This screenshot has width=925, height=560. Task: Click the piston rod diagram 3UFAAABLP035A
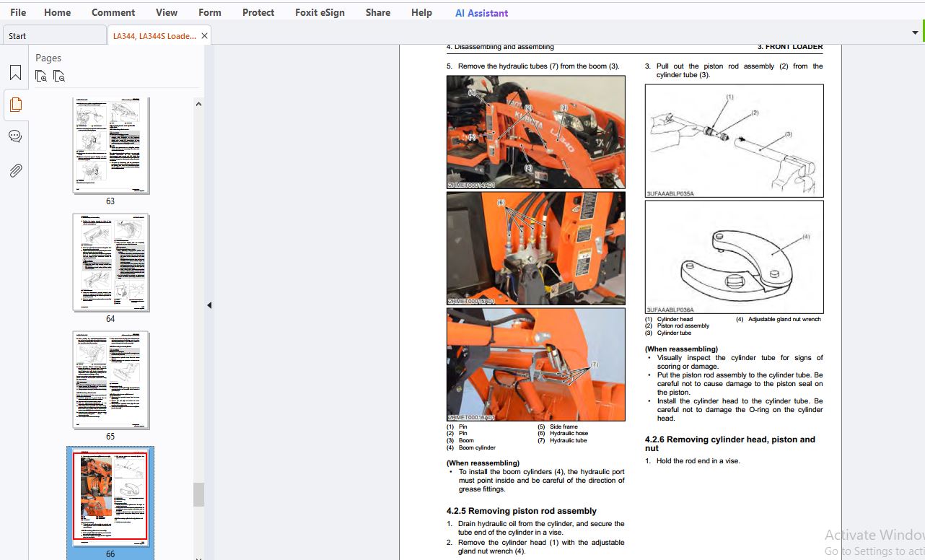734,141
